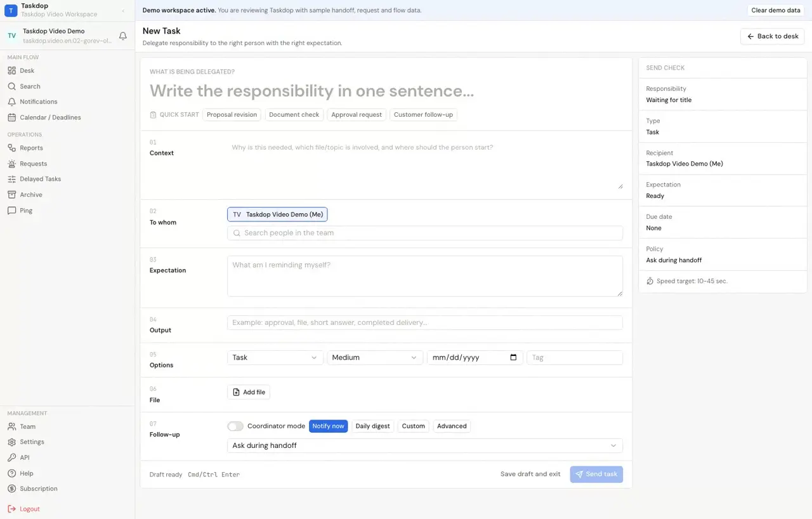Click the Archive box icon
This screenshot has height=519, width=812.
11,195
